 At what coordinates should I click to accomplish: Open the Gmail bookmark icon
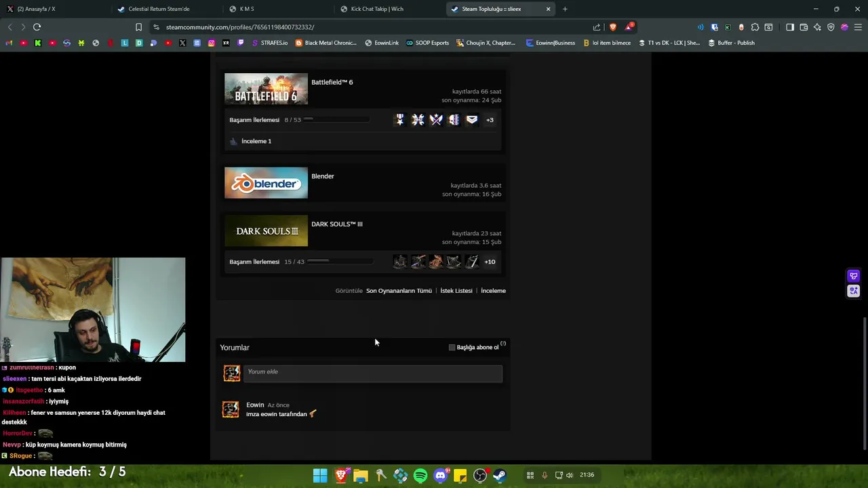9,43
